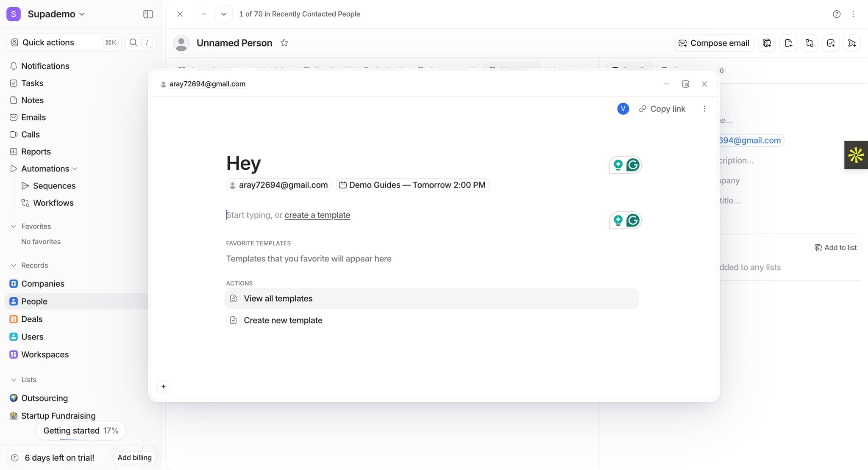
Task: Collapse the Records section in sidebar
Action: coord(14,265)
